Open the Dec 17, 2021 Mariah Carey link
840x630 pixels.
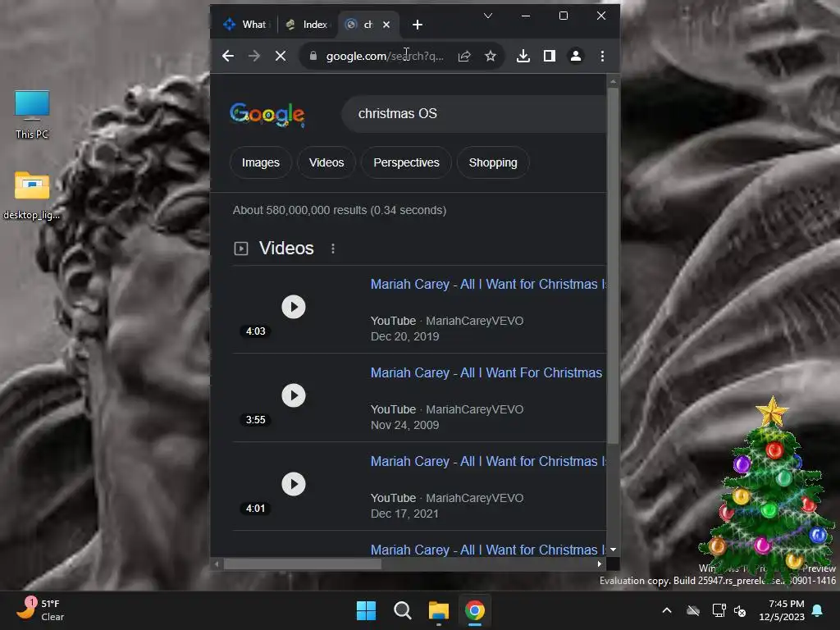coord(488,461)
